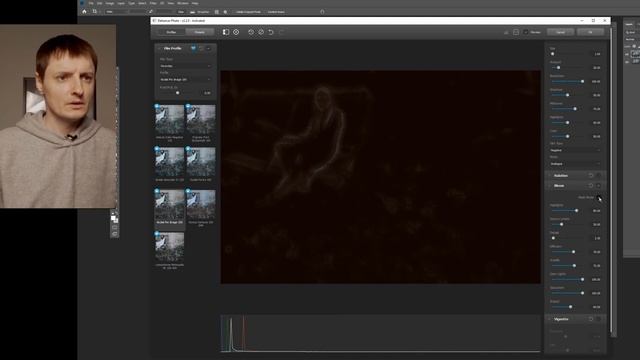Open Photoshop File menu

91,3
